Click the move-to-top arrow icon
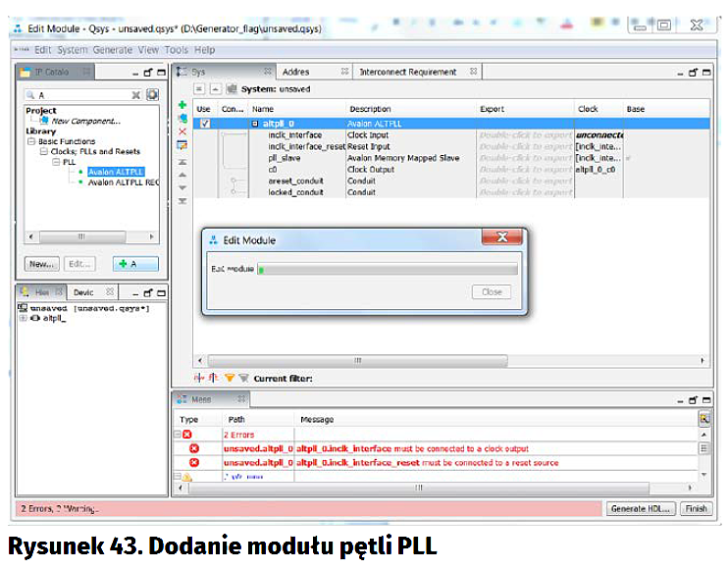Image resolution: width=728 pixels, height=570 pixels. pyautogui.click(x=182, y=160)
